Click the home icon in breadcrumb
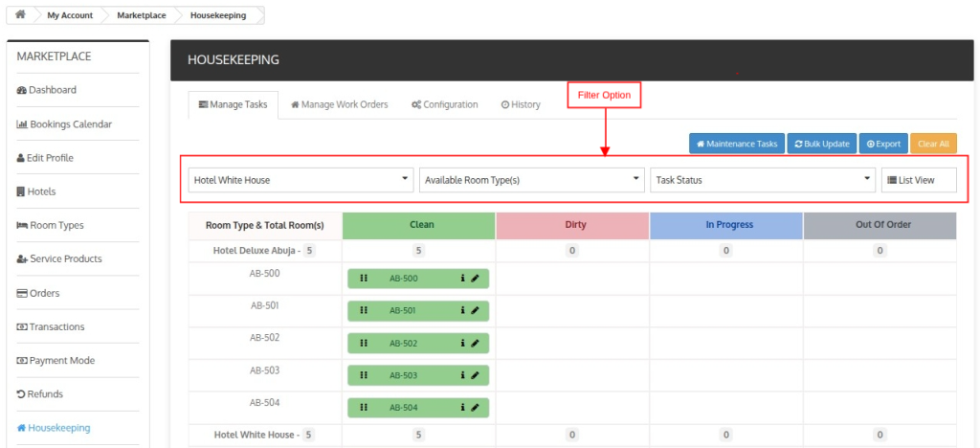Viewport: 980px width, 448px height. coord(19,14)
